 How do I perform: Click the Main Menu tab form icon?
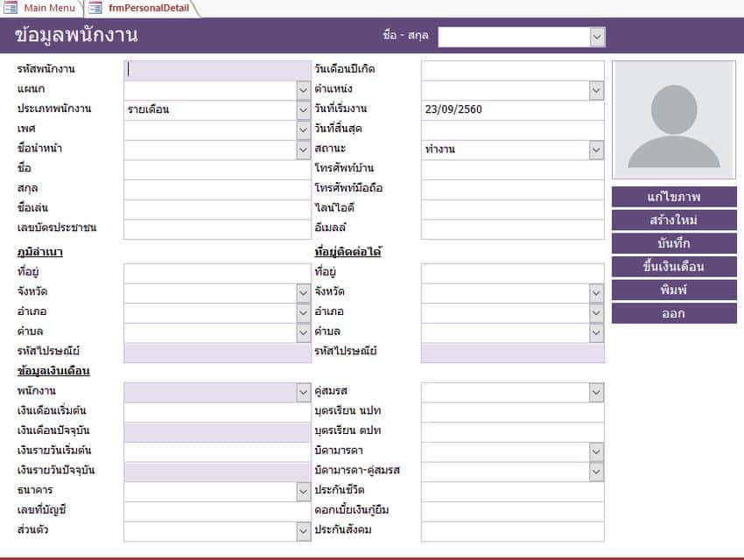coord(11,8)
